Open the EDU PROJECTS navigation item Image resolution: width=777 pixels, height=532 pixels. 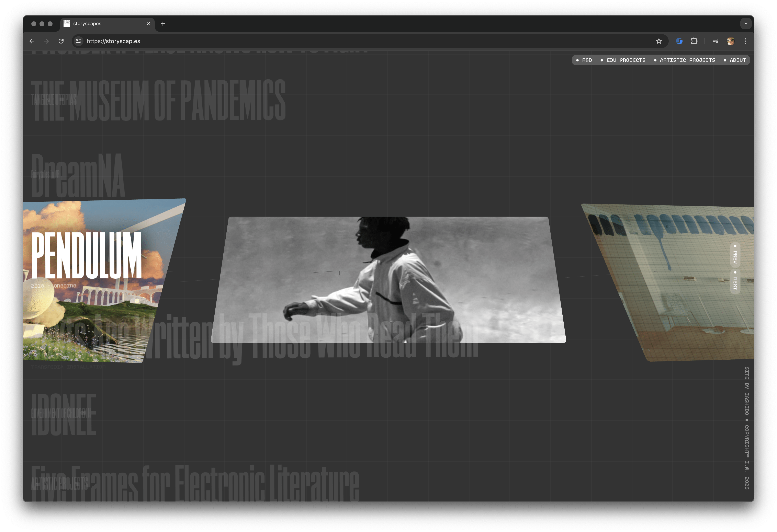click(623, 60)
